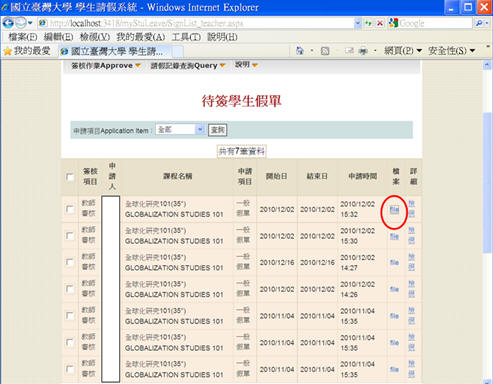Select the 國立臺灣大學 學生請... browser tab
Viewport: 493px width, 384px height.
[116, 51]
